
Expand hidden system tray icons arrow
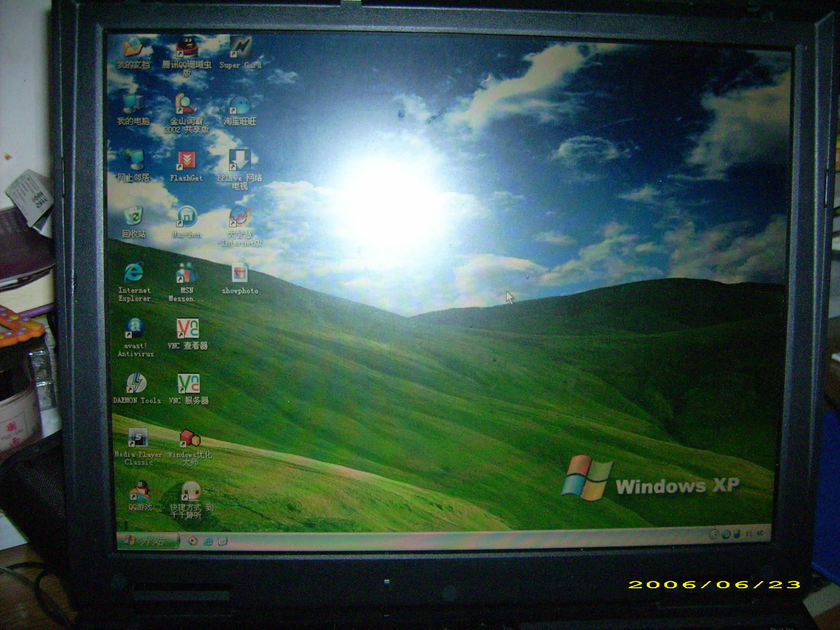click(x=714, y=535)
